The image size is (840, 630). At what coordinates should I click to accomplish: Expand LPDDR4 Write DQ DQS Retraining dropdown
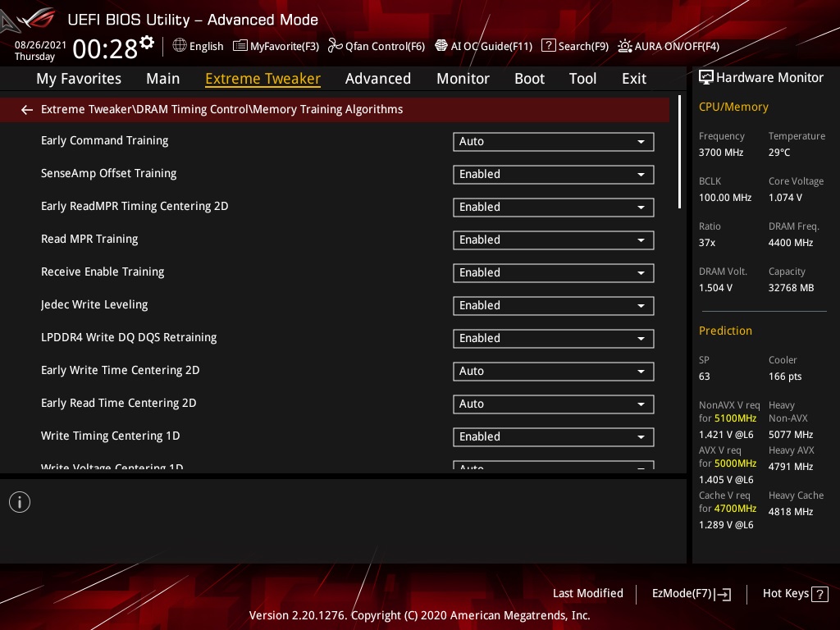pos(554,339)
